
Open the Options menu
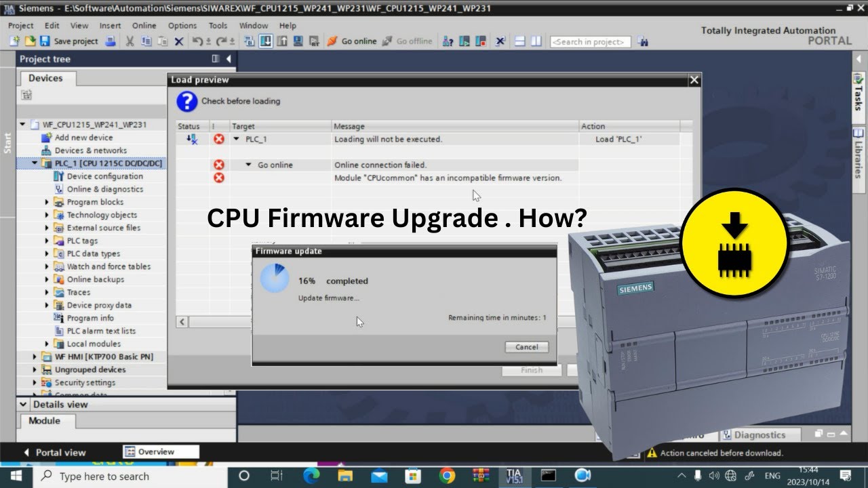point(182,26)
